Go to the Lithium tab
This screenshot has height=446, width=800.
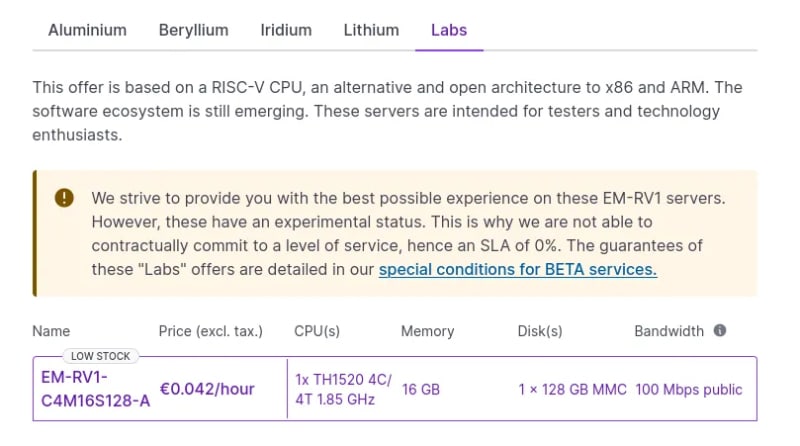pyautogui.click(x=371, y=30)
